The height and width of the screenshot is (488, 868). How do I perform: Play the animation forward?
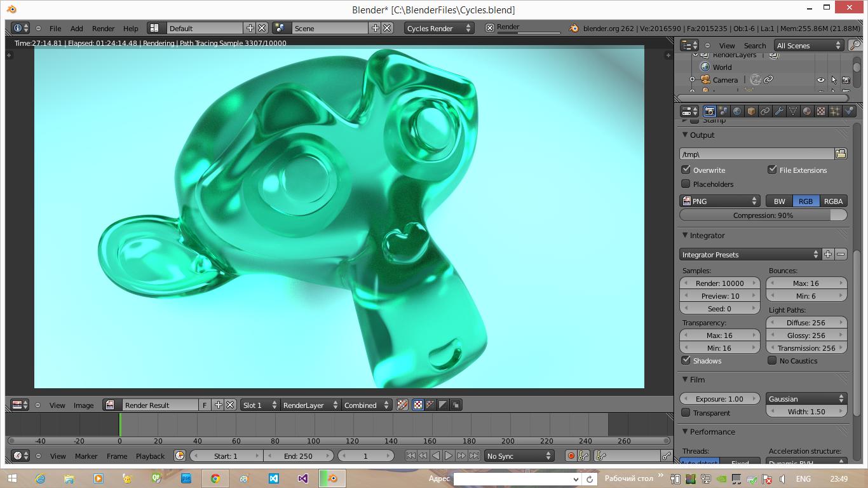tap(449, 456)
